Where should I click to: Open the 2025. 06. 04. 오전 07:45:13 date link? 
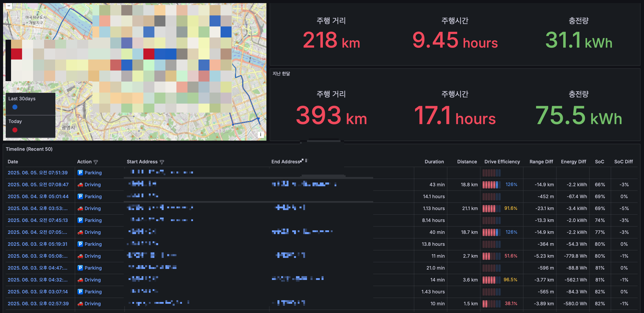[x=38, y=220]
